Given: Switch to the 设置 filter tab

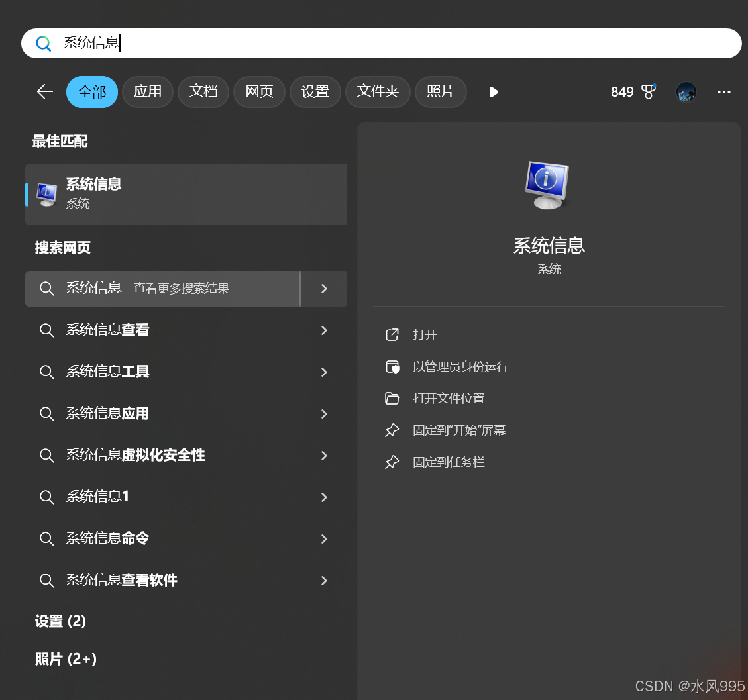Looking at the screenshot, I should (315, 91).
